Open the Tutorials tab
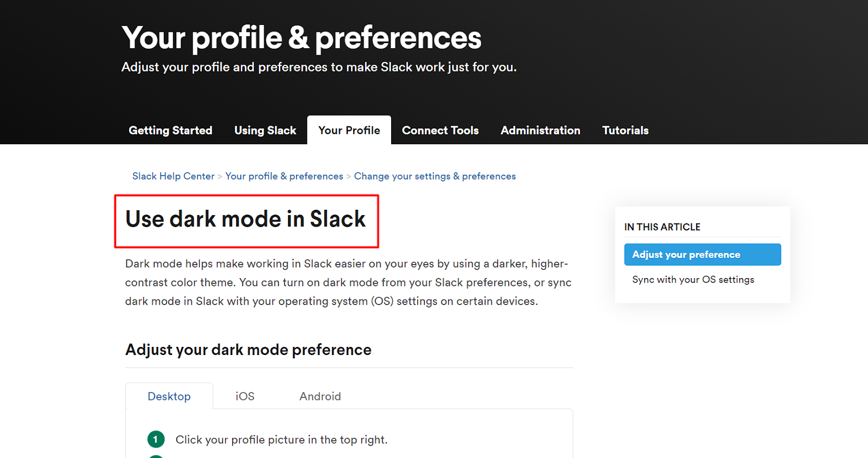Viewport: 868px width, 458px height. (625, 131)
